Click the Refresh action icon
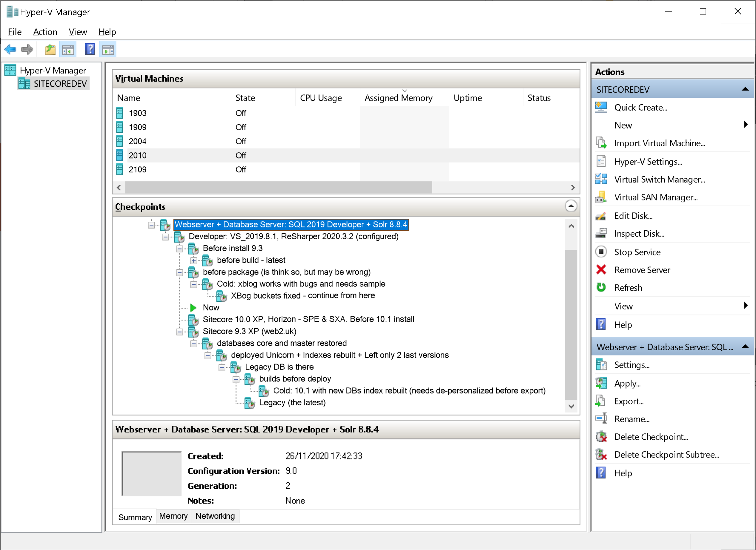The image size is (756, 550). point(601,287)
